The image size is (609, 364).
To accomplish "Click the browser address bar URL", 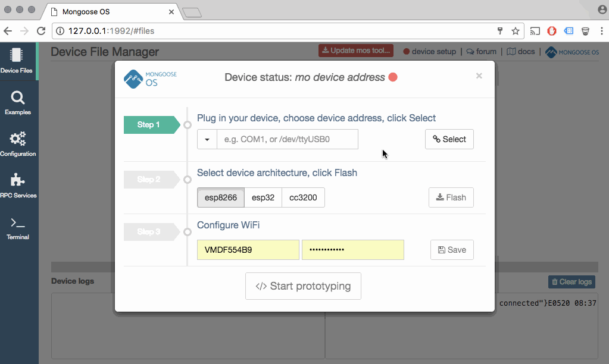I will 111,31.
